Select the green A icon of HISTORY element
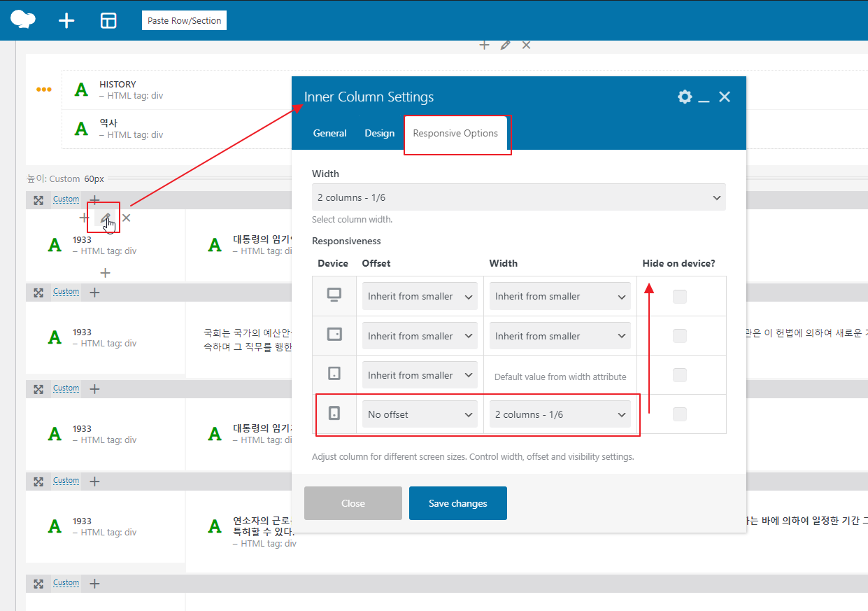The height and width of the screenshot is (611, 868). tap(82, 90)
